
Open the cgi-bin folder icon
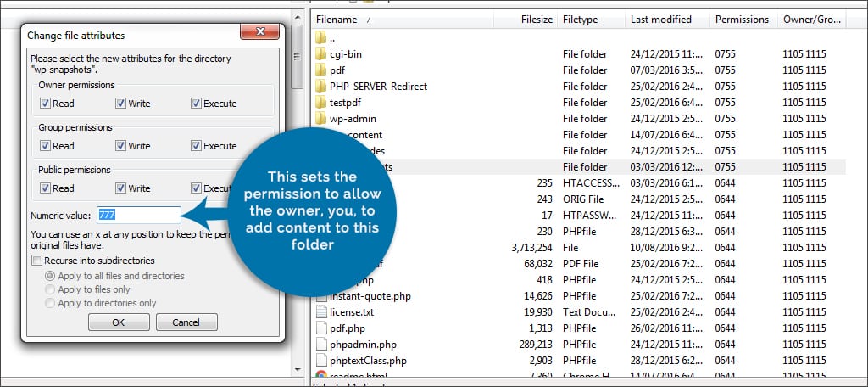click(x=321, y=53)
